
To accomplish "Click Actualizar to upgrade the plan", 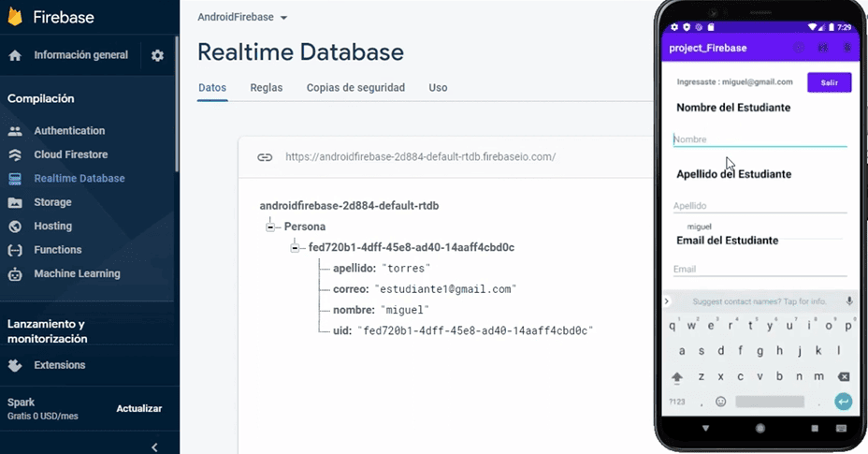I will (x=139, y=408).
